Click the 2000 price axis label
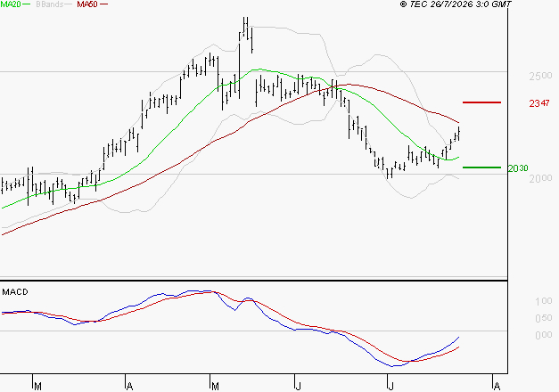The image size is (559, 392). 540,178
